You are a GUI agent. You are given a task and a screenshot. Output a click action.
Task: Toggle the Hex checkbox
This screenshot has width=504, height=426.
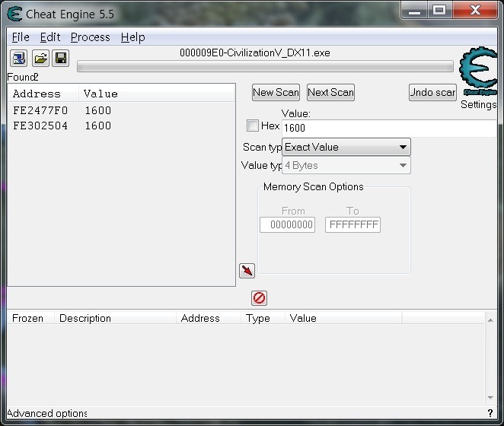252,126
